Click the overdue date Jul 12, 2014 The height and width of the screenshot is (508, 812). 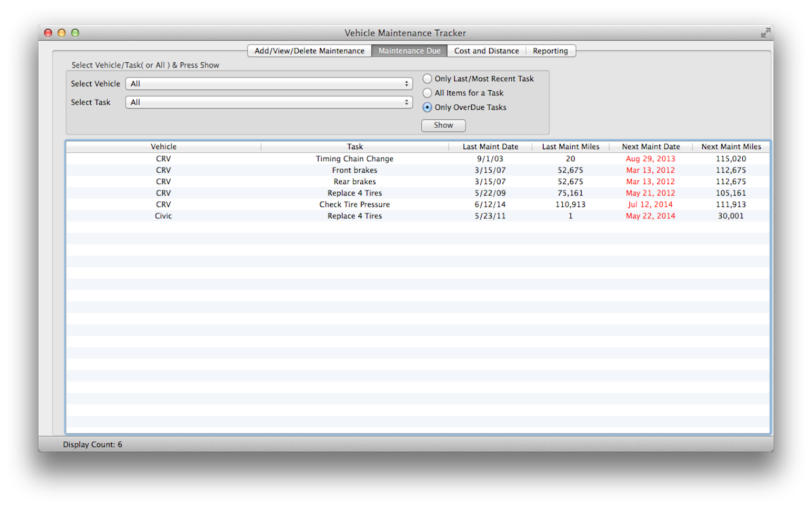pyautogui.click(x=650, y=204)
